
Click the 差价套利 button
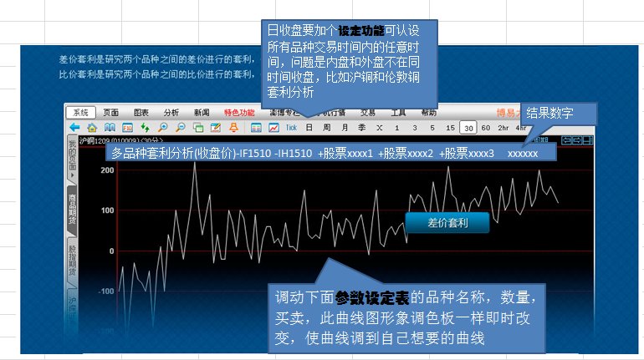(x=447, y=222)
